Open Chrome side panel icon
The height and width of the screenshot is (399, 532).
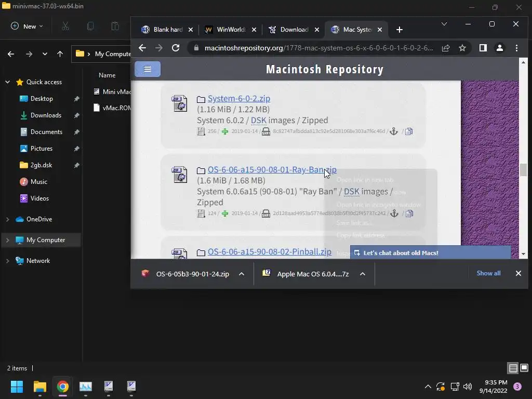click(x=483, y=48)
